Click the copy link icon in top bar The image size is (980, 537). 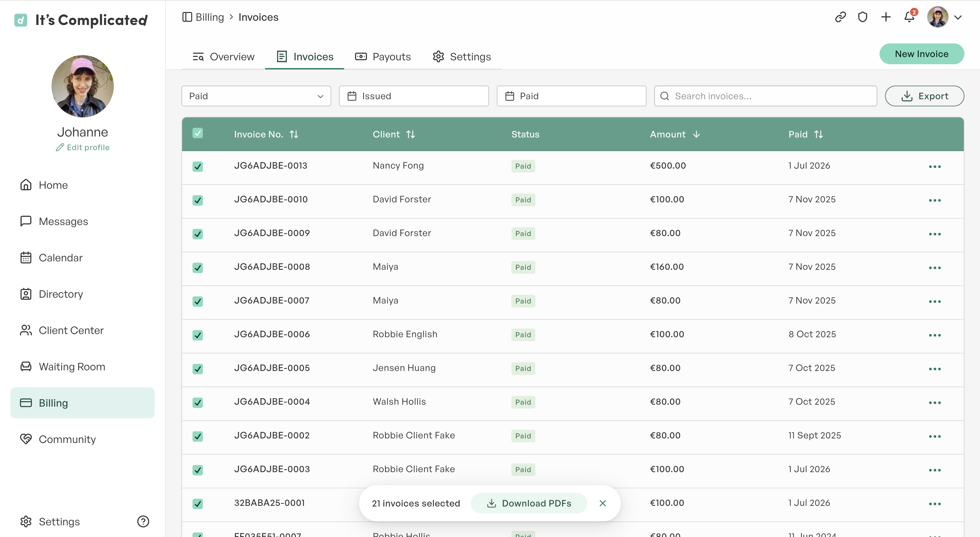click(x=840, y=17)
